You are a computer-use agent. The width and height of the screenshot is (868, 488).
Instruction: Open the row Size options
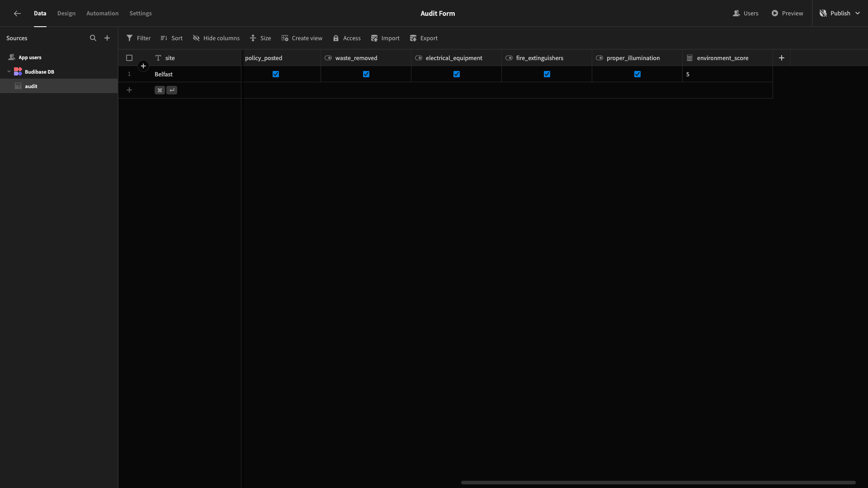pyautogui.click(x=260, y=38)
